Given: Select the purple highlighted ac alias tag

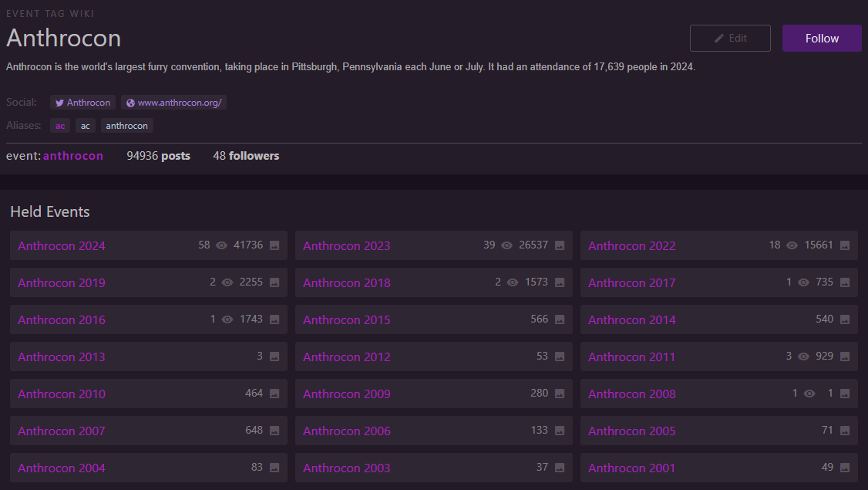Looking at the screenshot, I should coord(60,126).
